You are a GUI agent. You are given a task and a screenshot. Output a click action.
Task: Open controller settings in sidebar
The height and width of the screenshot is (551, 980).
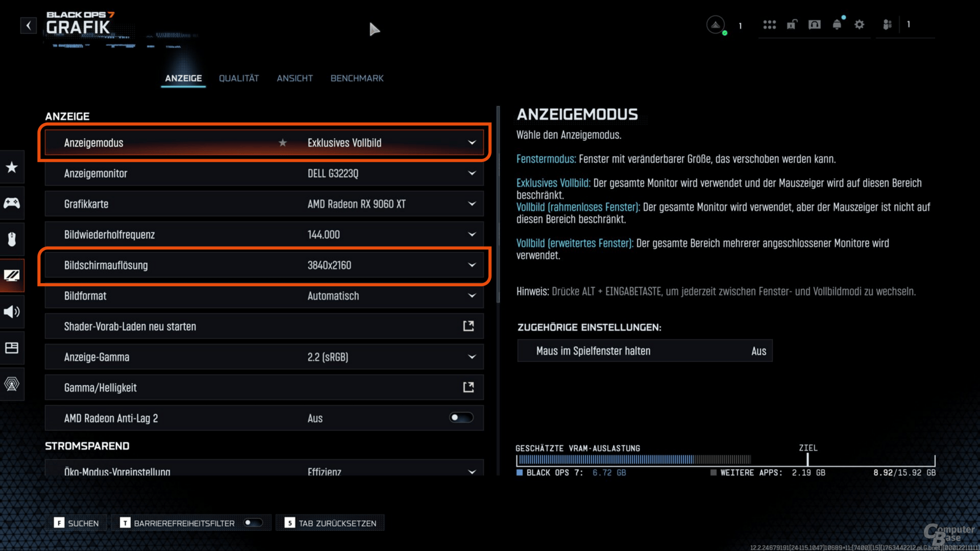point(12,203)
